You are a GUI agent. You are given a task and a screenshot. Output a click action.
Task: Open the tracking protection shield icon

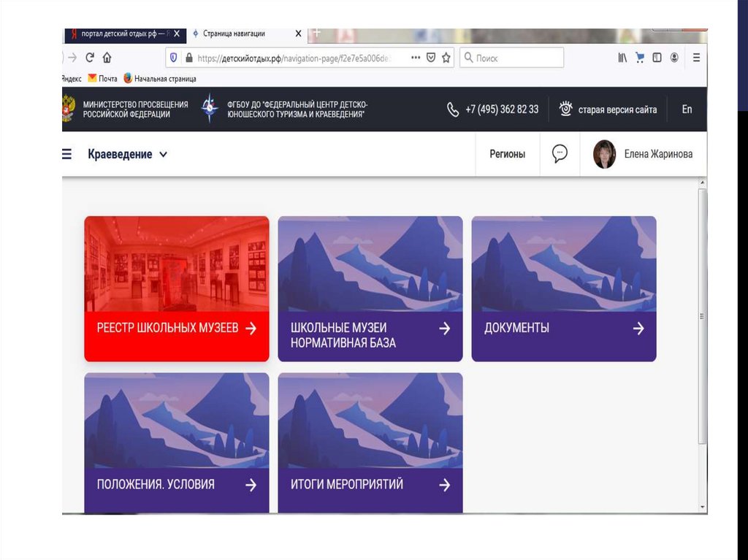click(x=174, y=58)
